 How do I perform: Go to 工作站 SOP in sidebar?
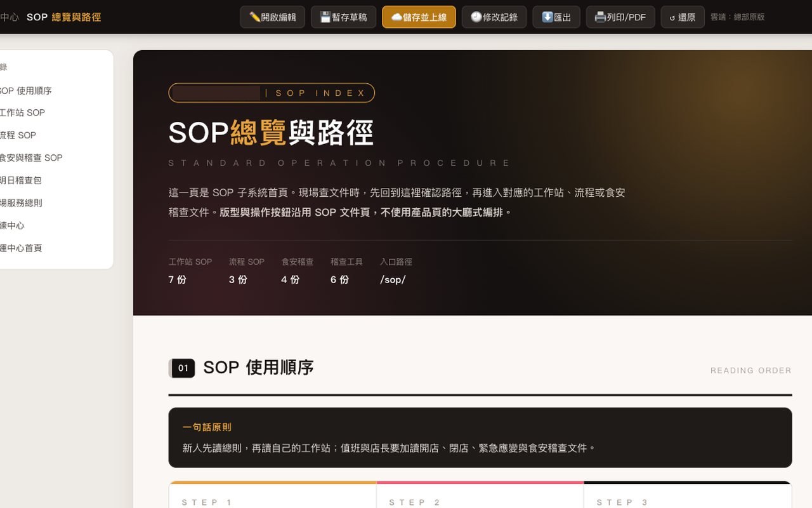[x=22, y=112]
